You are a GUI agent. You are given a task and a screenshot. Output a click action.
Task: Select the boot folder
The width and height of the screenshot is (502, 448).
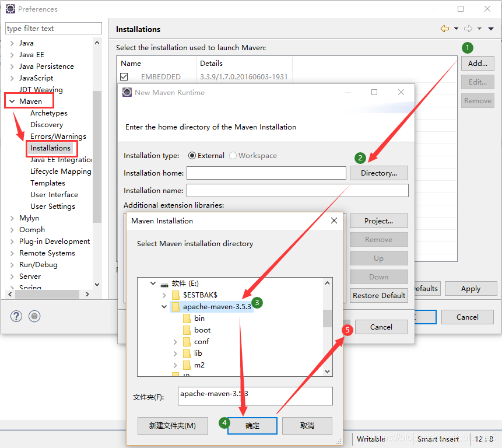(x=202, y=330)
